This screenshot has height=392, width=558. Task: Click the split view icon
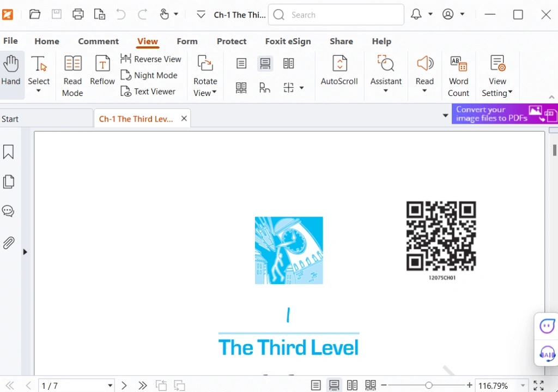289,88
